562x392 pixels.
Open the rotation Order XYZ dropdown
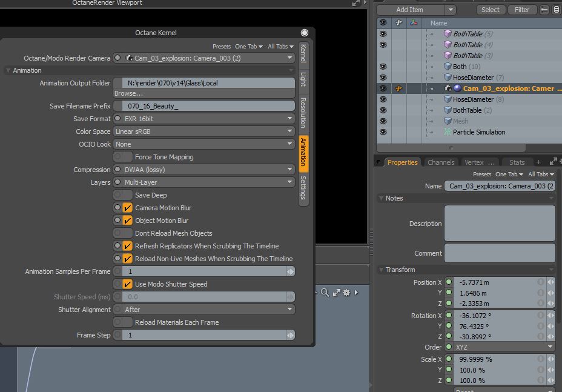tap(504, 347)
